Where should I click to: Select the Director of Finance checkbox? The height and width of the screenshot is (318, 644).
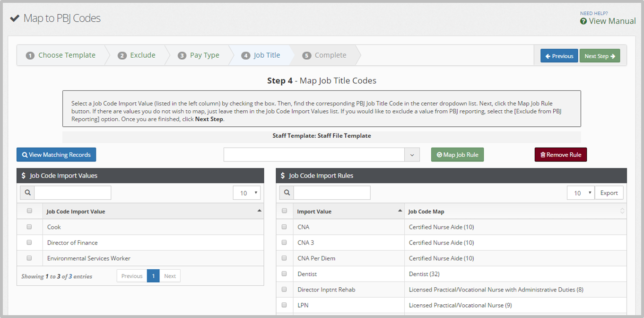click(29, 242)
